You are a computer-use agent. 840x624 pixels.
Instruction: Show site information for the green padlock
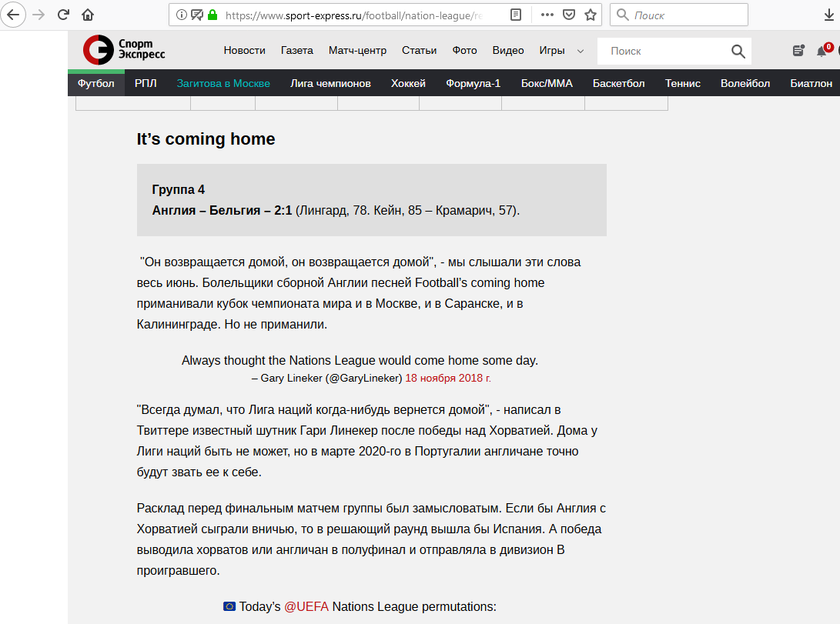coord(213,15)
